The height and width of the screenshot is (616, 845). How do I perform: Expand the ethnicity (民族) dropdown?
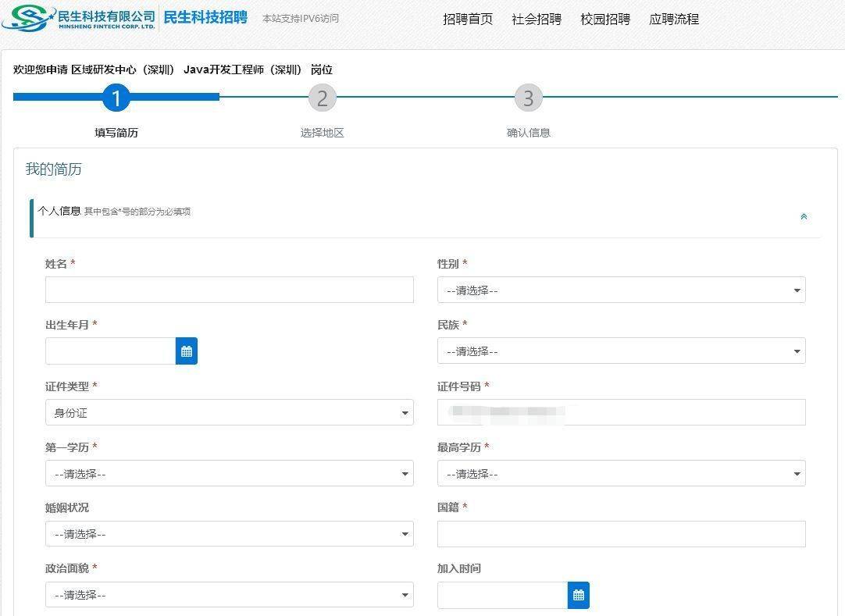click(x=621, y=351)
